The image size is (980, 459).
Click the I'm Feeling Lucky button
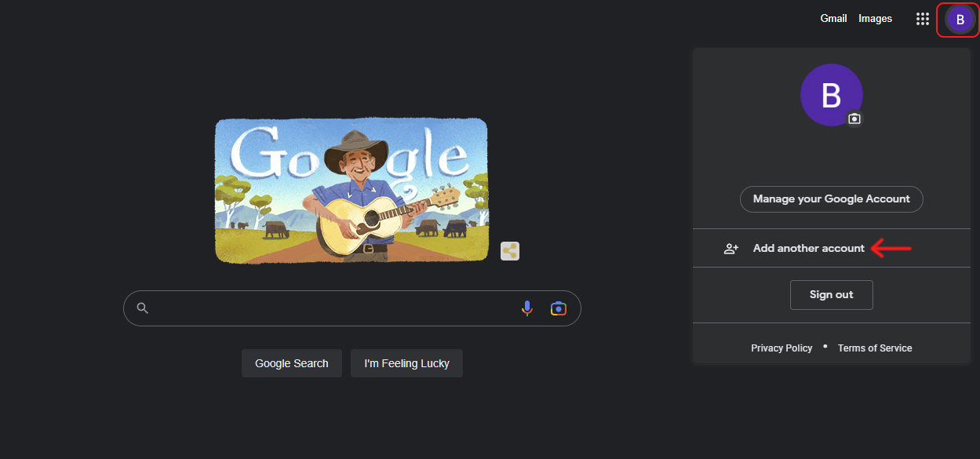tap(406, 363)
